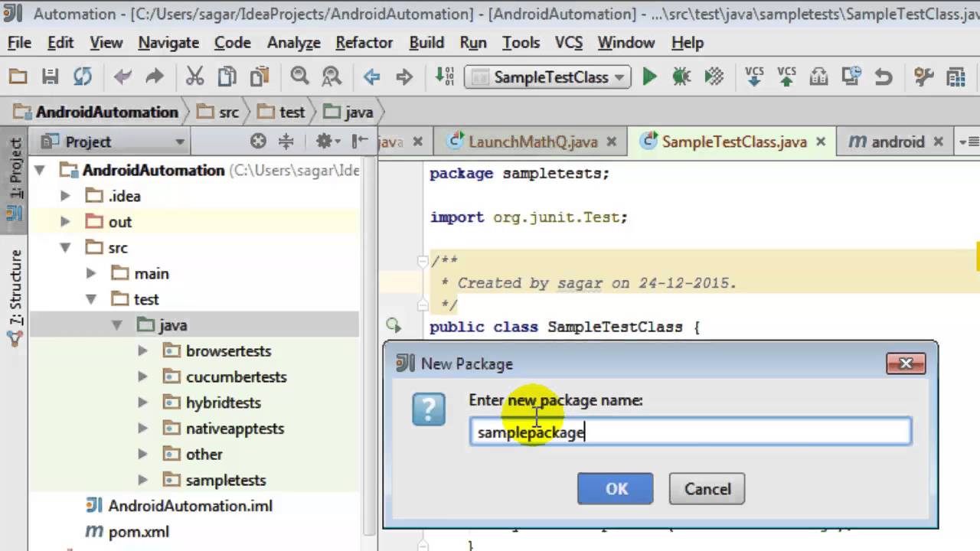Click the VCS Commit Changes icon
The height and width of the screenshot is (551, 980).
click(786, 77)
